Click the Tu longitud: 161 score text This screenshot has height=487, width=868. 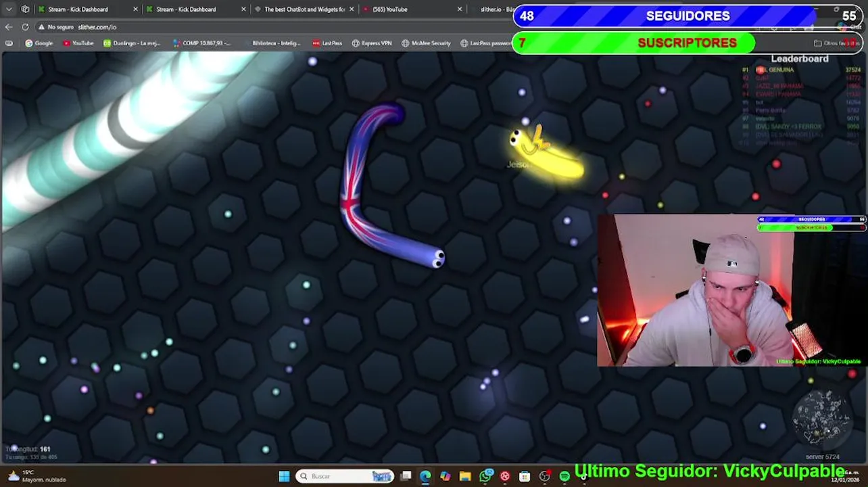click(x=28, y=449)
